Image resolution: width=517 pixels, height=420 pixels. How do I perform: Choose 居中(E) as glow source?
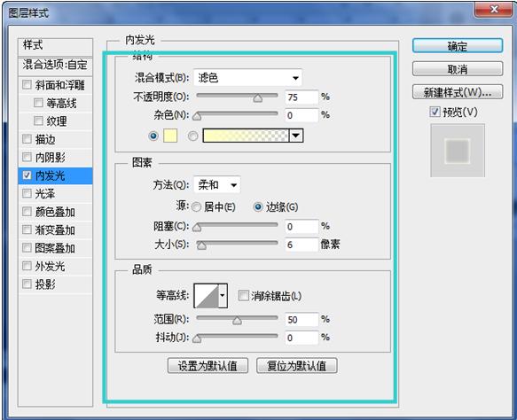(x=196, y=206)
